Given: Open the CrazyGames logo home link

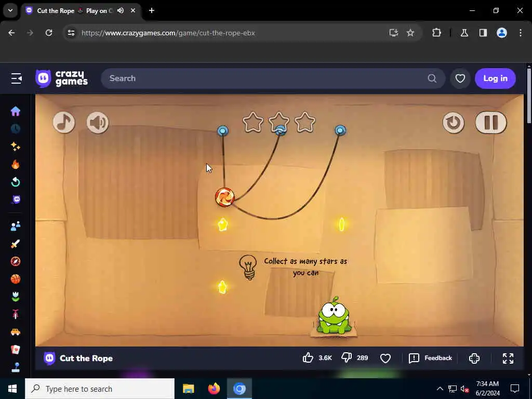Looking at the screenshot, I should pos(62,78).
